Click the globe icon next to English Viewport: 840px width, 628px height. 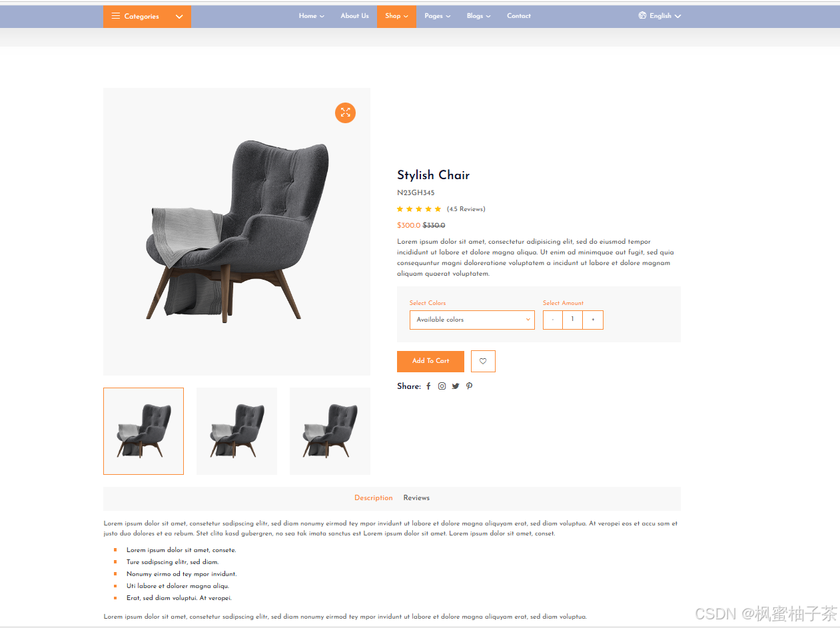coord(642,15)
